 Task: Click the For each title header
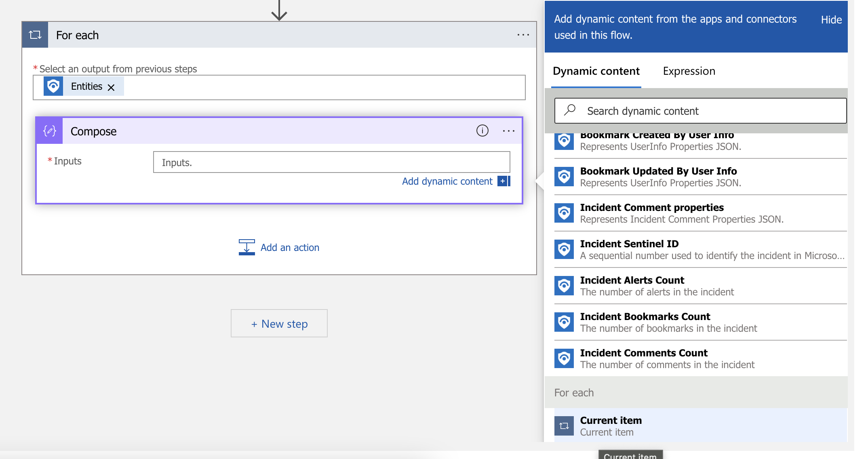coord(77,35)
